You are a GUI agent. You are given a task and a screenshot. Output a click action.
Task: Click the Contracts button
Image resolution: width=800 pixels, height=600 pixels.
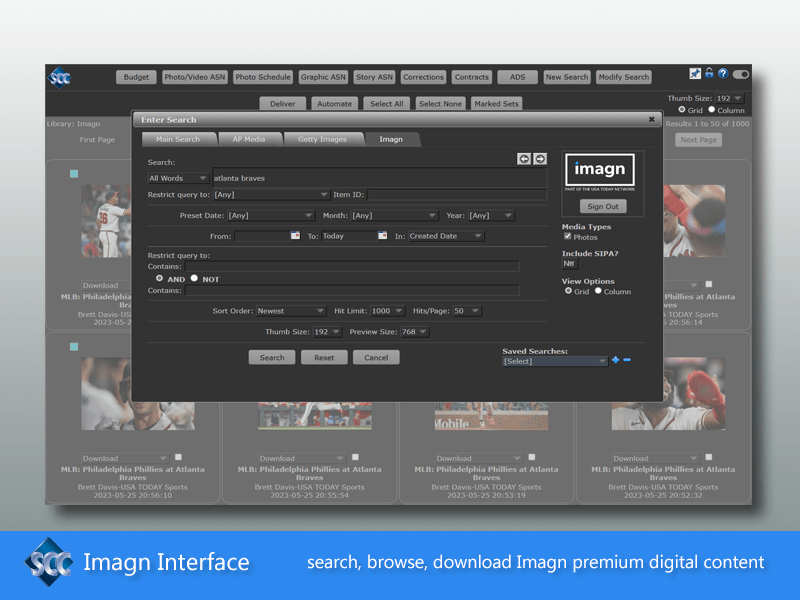471,77
